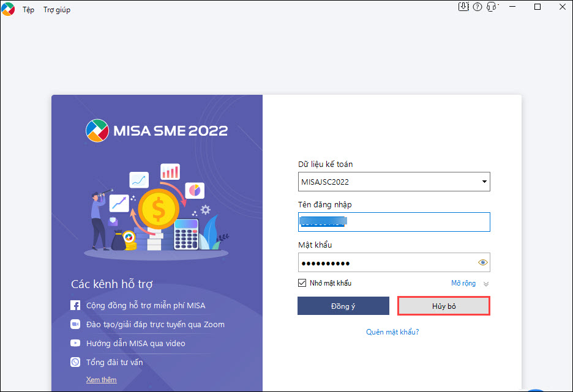The height and width of the screenshot is (392, 573).
Task: Cancel login with Hủy bỏ button
Action: pos(444,306)
